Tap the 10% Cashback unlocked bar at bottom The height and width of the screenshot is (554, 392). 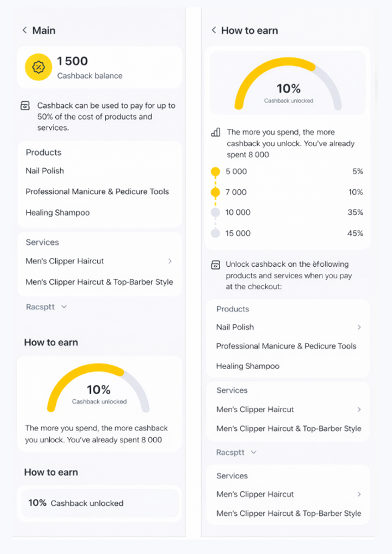coord(99,503)
